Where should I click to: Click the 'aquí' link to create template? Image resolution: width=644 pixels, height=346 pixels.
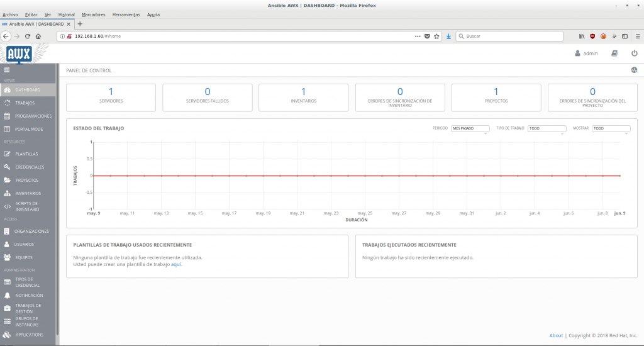(176, 264)
